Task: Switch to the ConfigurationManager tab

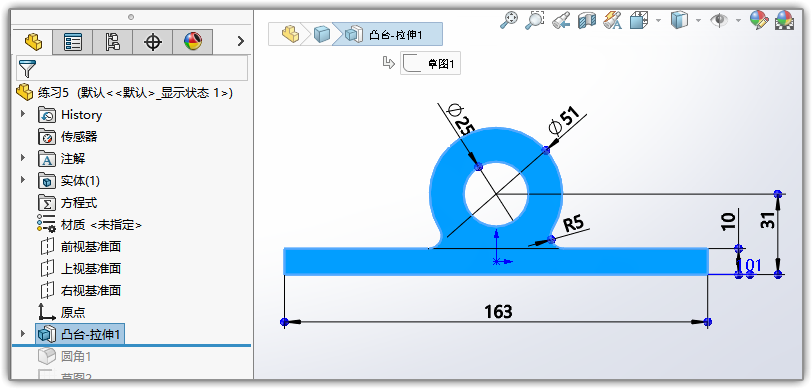Action: point(112,42)
